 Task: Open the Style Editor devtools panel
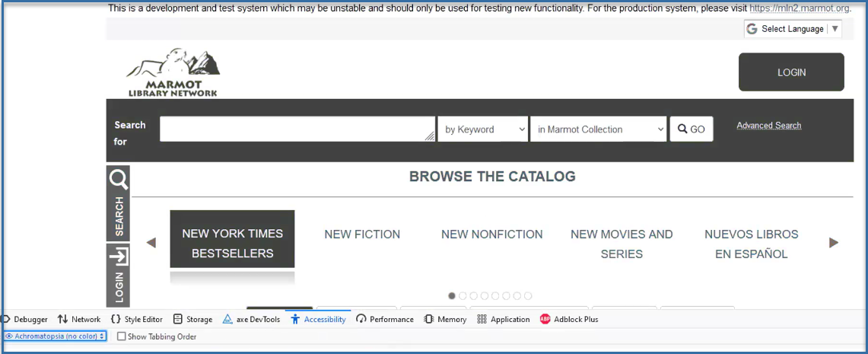137,319
